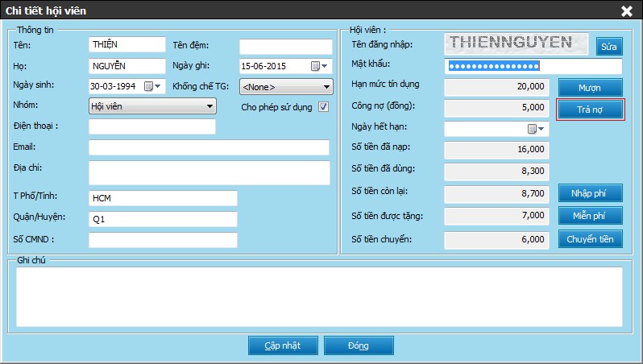The height and width of the screenshot is (364, 643).
Task: Close the Chi tiết hội viên dialog
Action: 626,10
